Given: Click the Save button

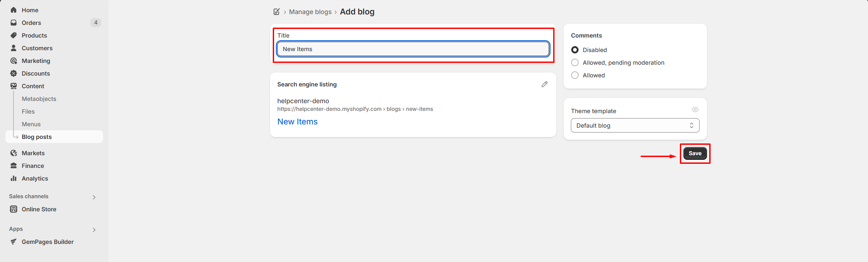Looking at the screenshot, I should [x=695, y=153].
